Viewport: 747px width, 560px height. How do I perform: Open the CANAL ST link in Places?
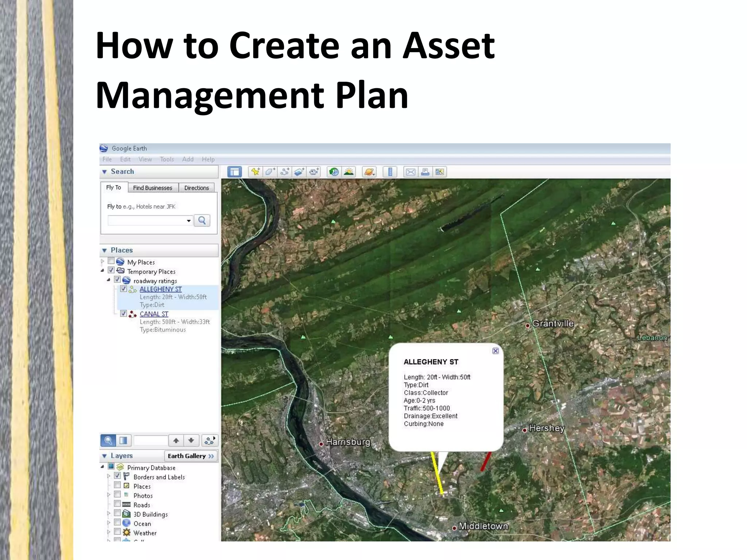click(x=154, y=314)
